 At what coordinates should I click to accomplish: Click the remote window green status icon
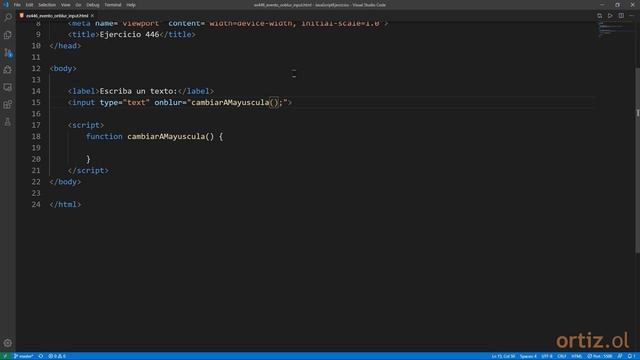click(x=5, y=356)
